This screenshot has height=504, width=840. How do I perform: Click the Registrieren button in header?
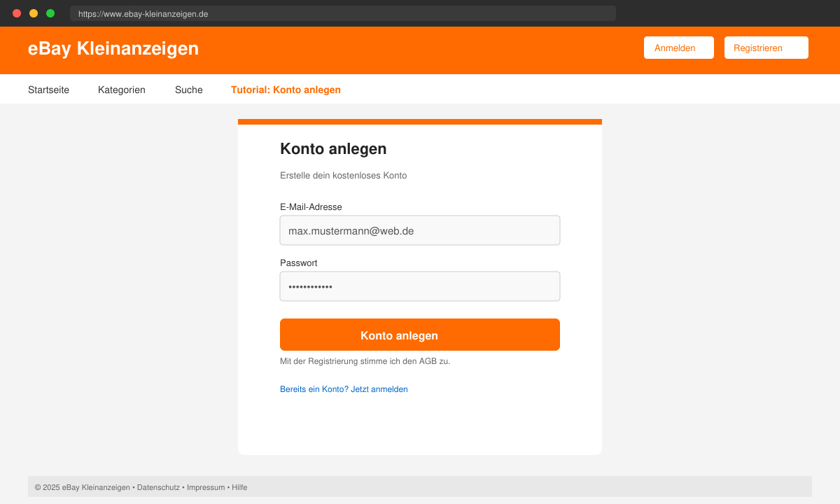766,48
